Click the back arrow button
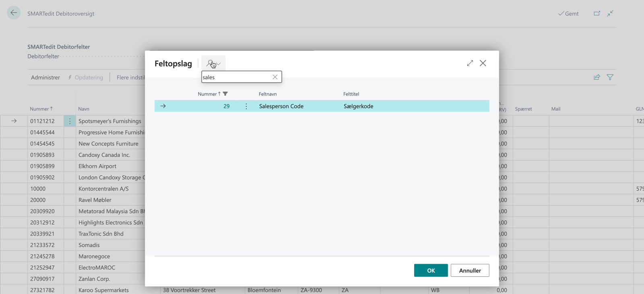Screen dimensions: 644x294 click(14, 13)
